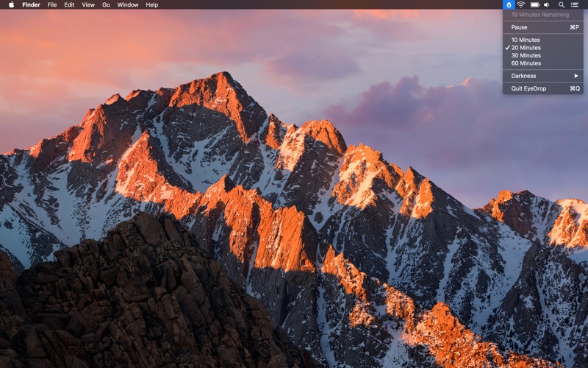Image resolution: width=588 pixels, height=368 pixels.
Task: Open the Go menu
Action: coord(106,4)
